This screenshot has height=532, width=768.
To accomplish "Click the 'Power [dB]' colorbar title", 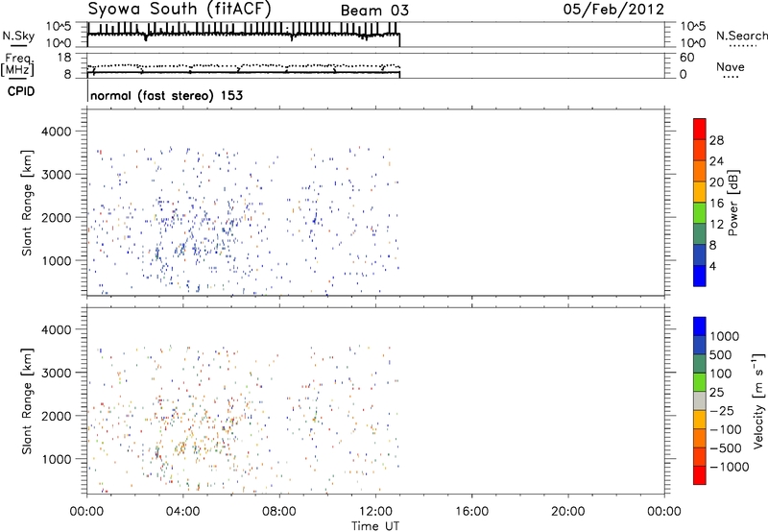I will 732,203.
